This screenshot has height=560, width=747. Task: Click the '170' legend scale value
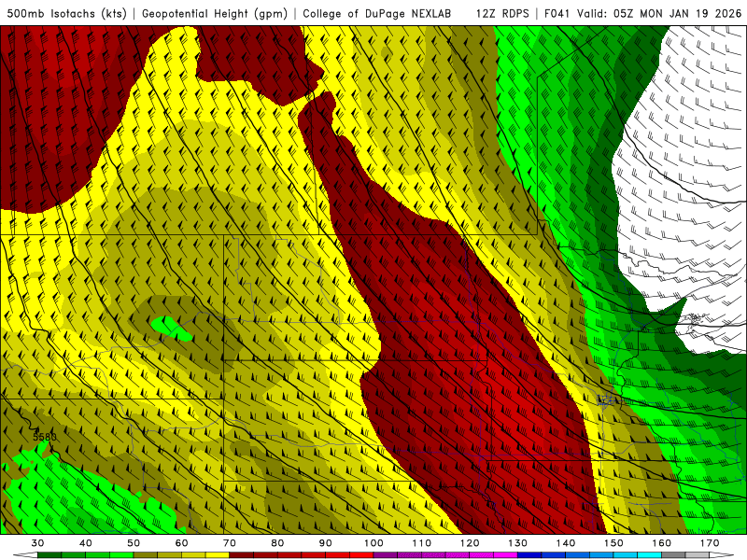pos(710,543)
